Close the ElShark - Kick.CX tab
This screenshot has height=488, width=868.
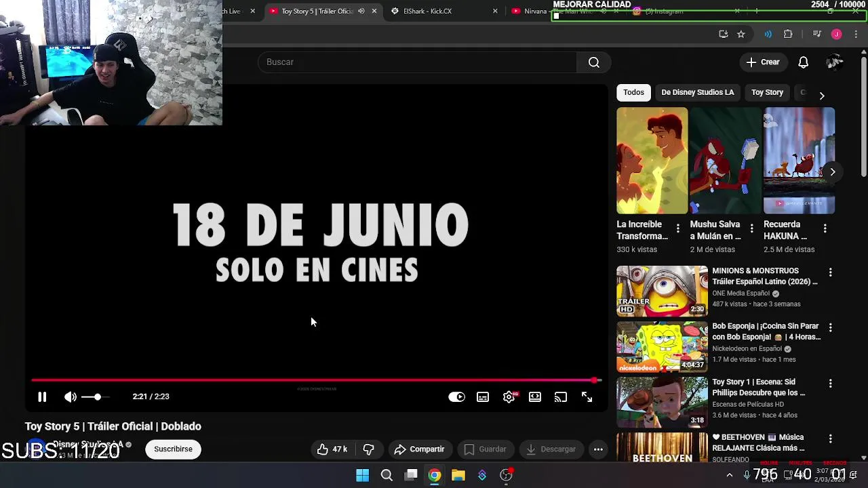(495, 11)
